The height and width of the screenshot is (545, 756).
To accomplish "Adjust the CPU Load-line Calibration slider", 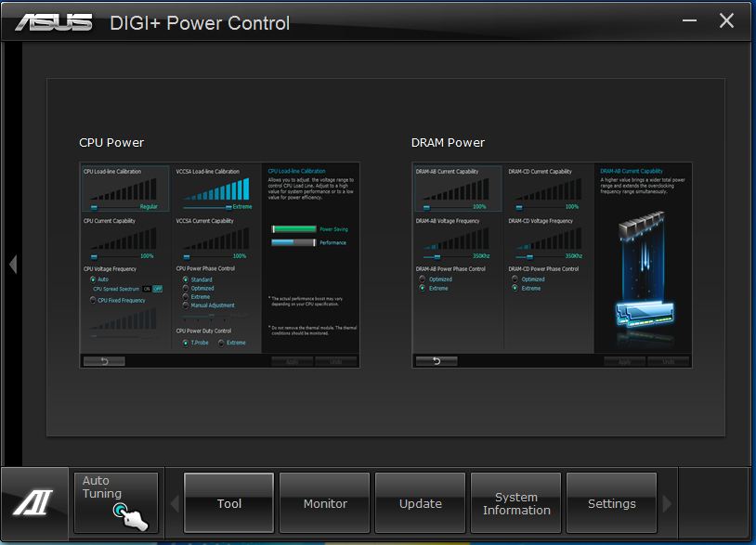I will coord(94,207).
